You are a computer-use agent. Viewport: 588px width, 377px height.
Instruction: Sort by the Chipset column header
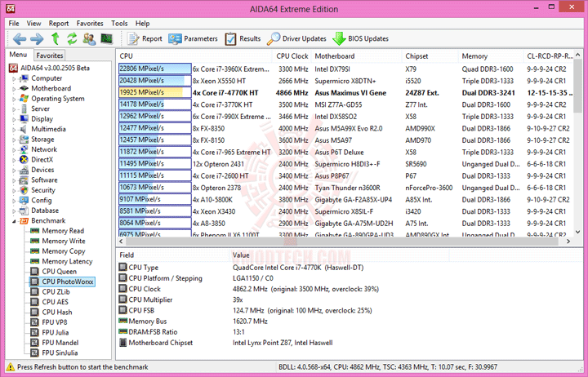(430, 56)
